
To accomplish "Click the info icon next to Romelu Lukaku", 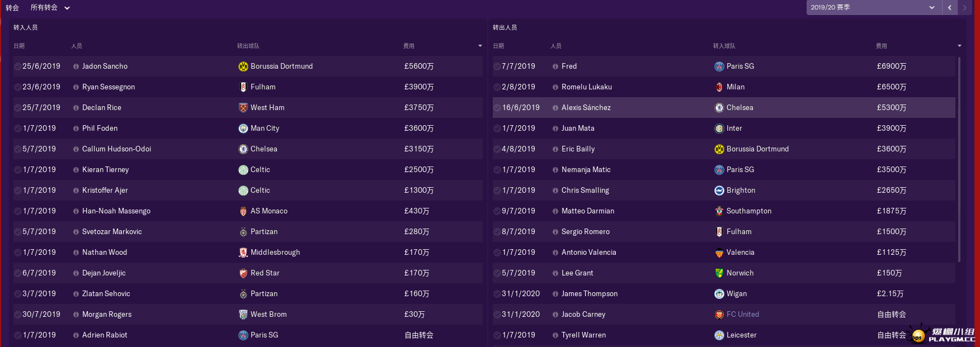I will pos(555,87).
